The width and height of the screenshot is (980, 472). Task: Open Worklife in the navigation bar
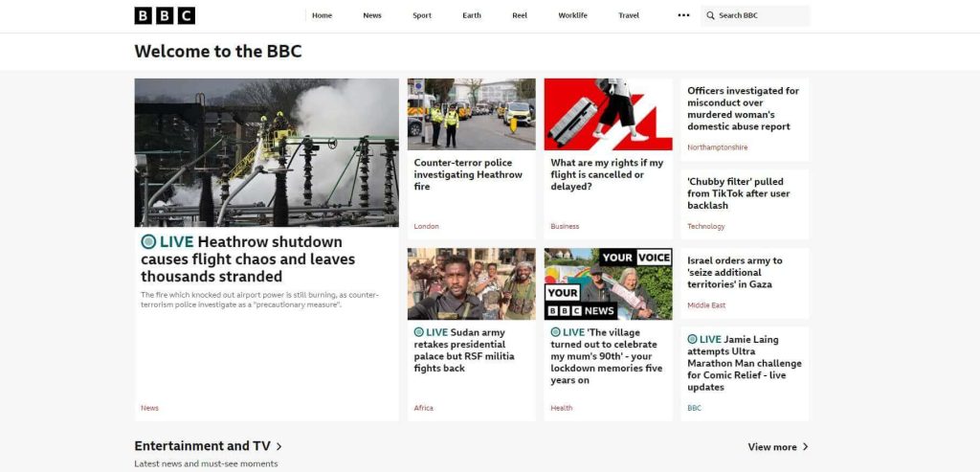[572, 15]
